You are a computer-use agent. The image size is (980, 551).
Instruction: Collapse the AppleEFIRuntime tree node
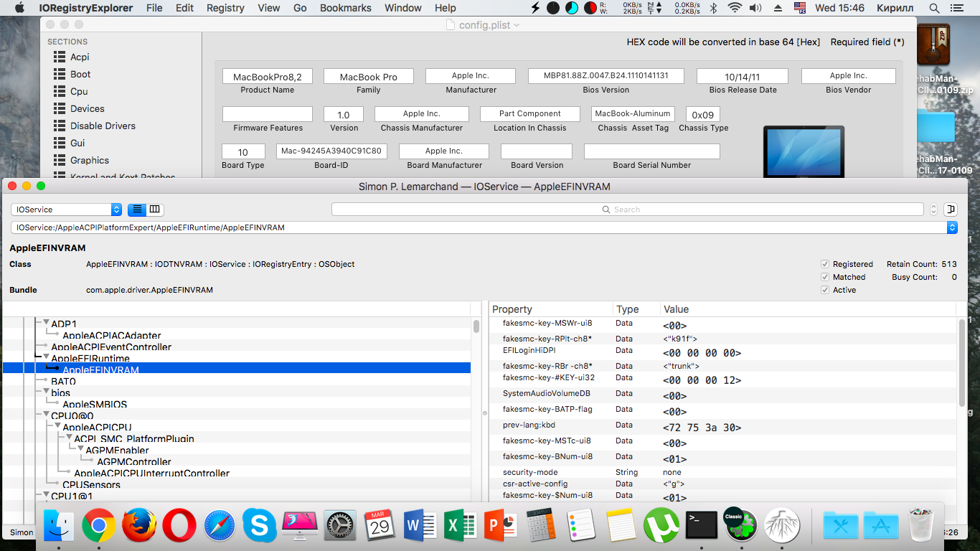coord(47,357)
